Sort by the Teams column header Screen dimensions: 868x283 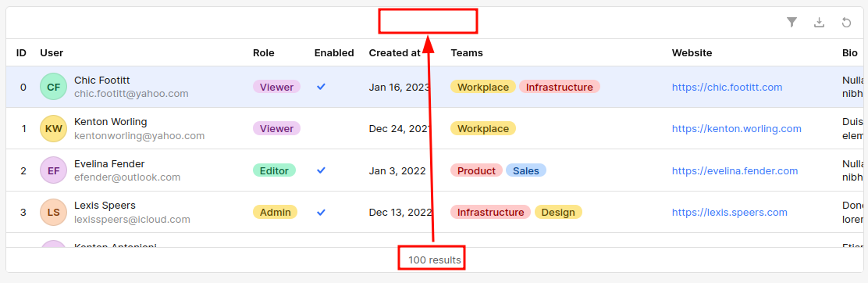(467, 52)
